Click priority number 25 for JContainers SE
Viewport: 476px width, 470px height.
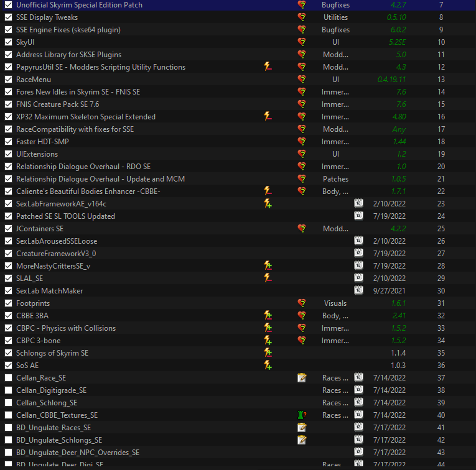pos(441,229)
